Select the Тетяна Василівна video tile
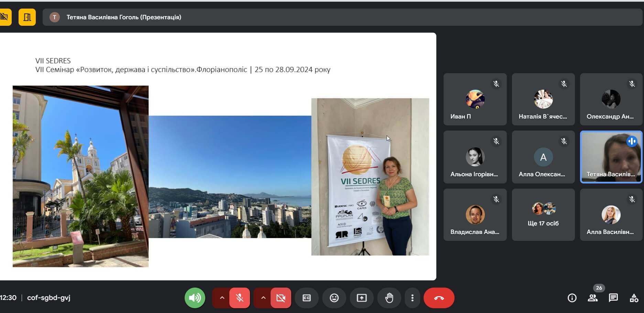The width and height of the screenshot is (644, 313). 611,157
